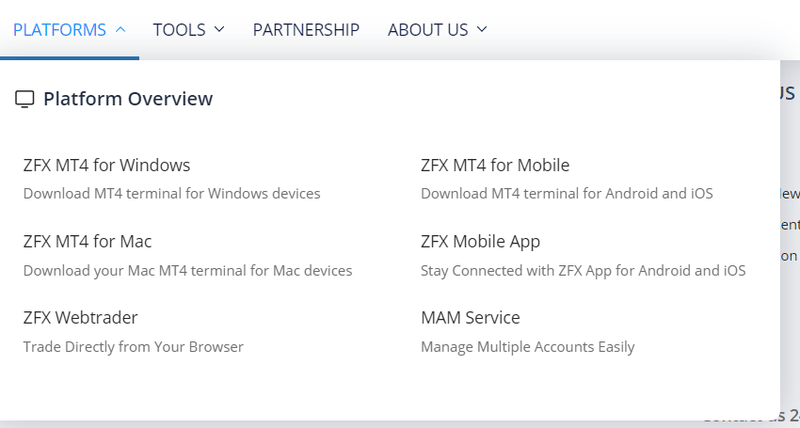The image size is (800, 428).
Task: Open the MAM Service link
Action: pyautogui.click(x=470, y=318)
